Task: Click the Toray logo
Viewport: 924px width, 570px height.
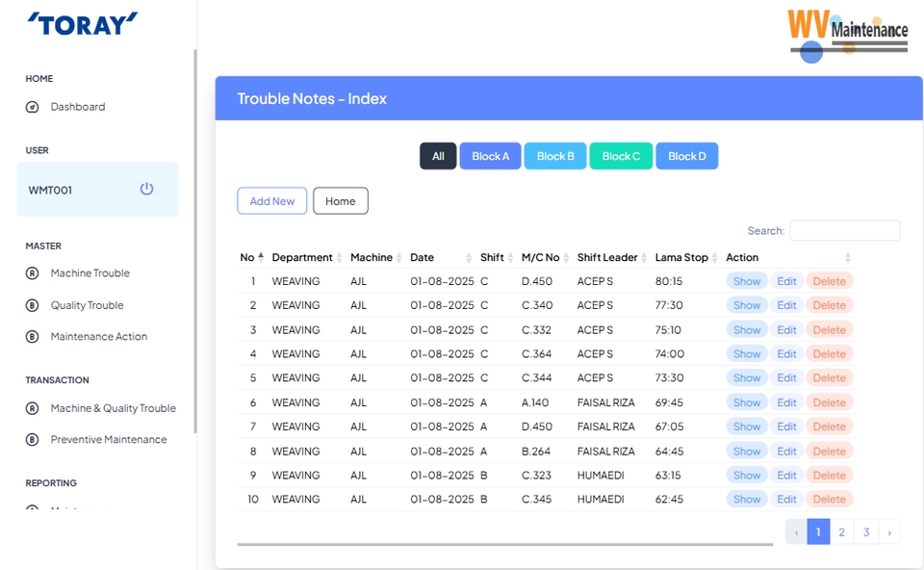Action: point(83,24)
